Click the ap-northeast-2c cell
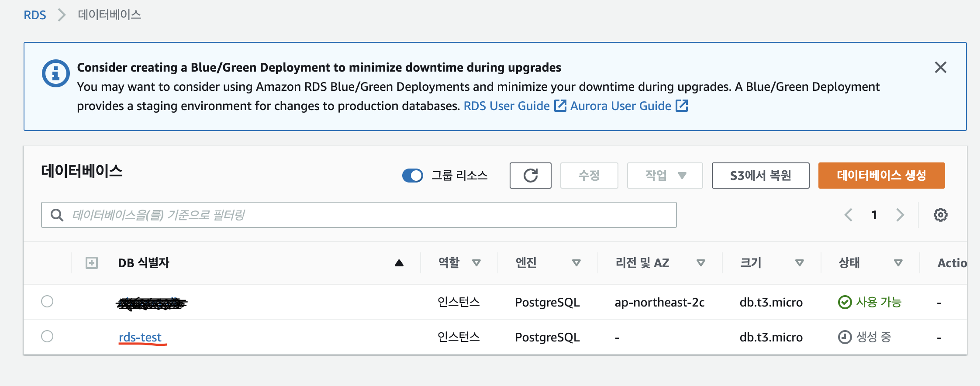 click(659, 302)
